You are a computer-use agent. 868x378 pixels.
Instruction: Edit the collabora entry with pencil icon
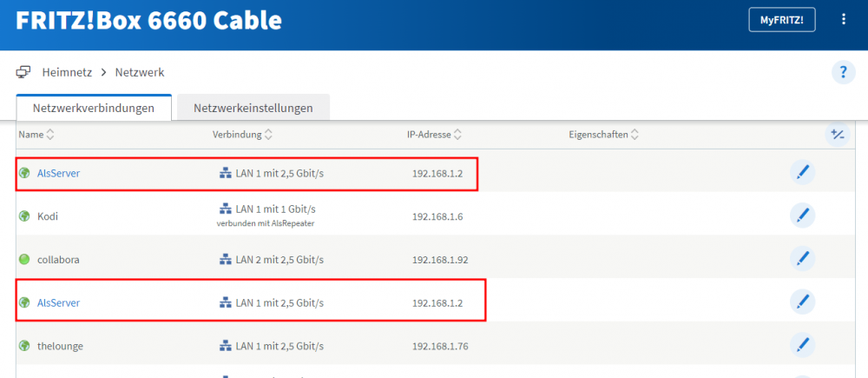click(802, 259)
